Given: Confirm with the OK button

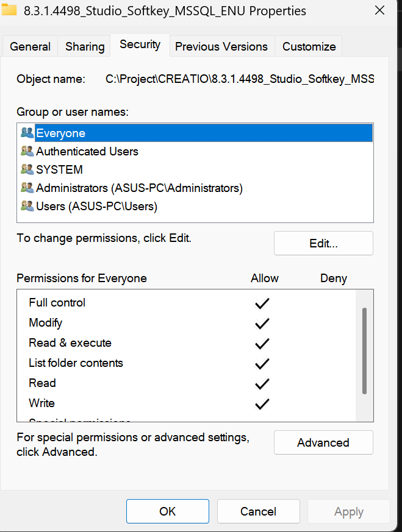Looking at the screenshot, I should [168, 511].
